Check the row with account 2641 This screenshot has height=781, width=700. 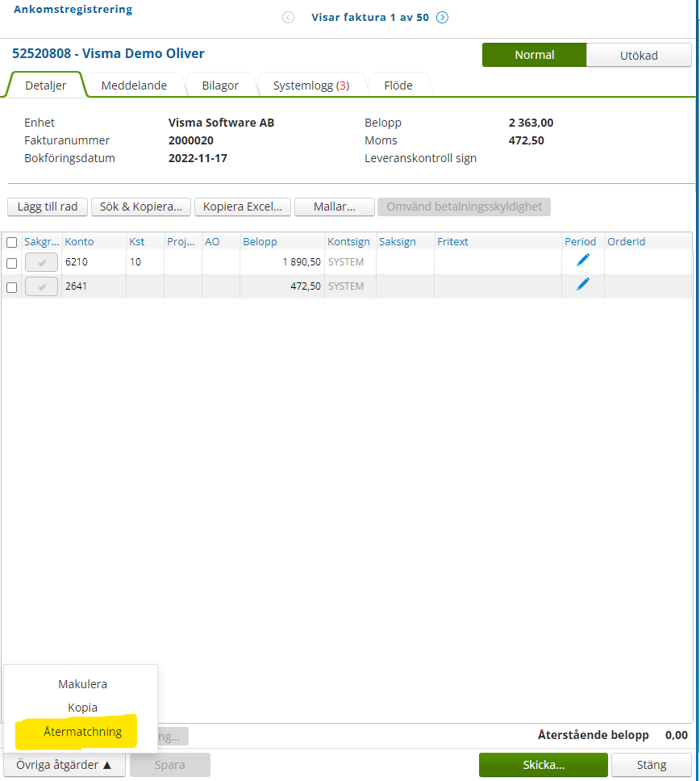pyautogui.click(x=12, y=287)
